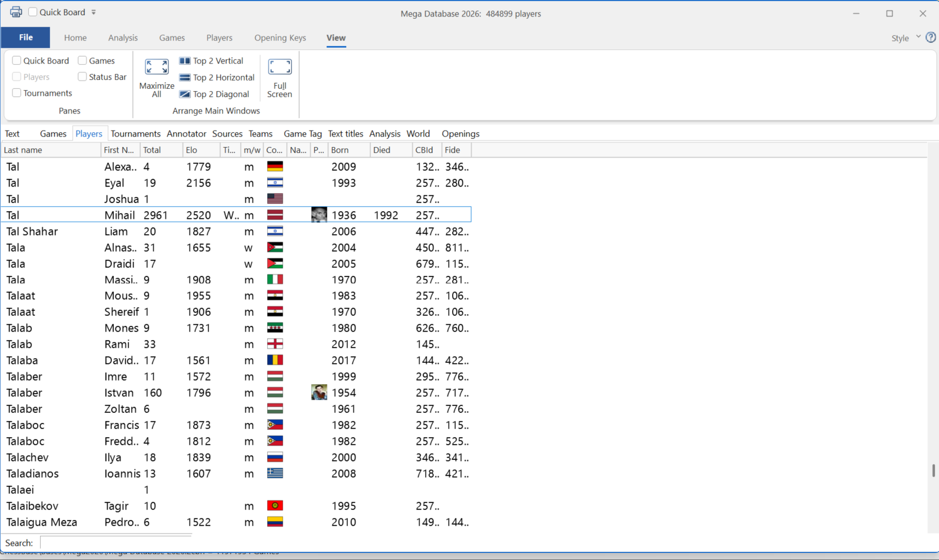Click the Italian flag in Massi.. Tala row
This screenshot has height=560, width=939.
pyautogui.click(x=275, y=279)
